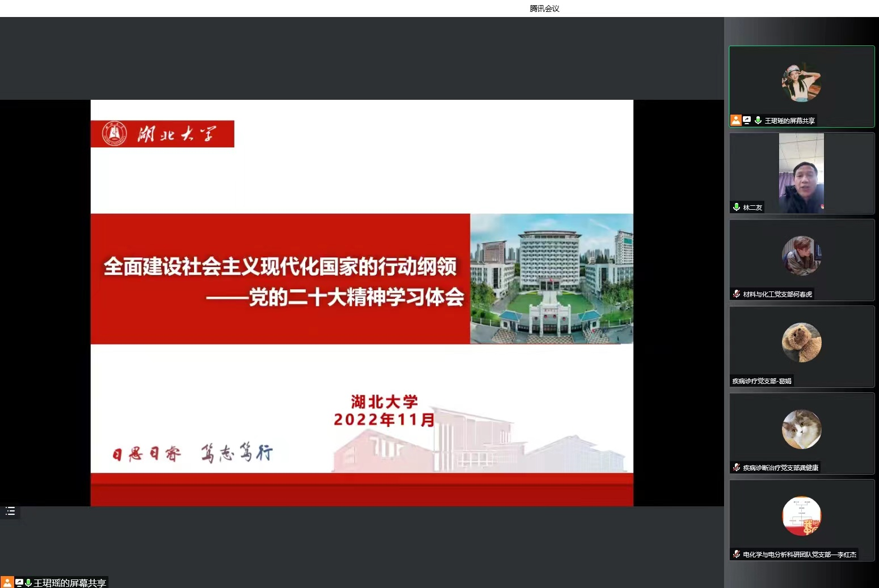
Task: Click the campus building photo on the slide
Action: click(x=551, y=278)
